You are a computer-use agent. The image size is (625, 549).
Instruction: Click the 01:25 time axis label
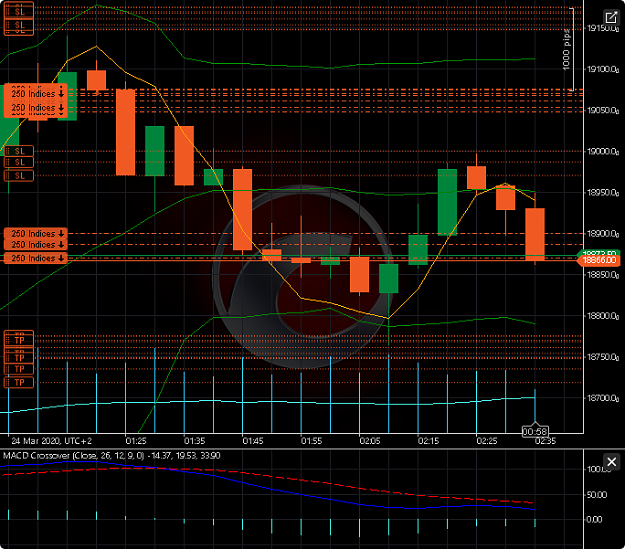pyautogui.click(x=136, y=441)
